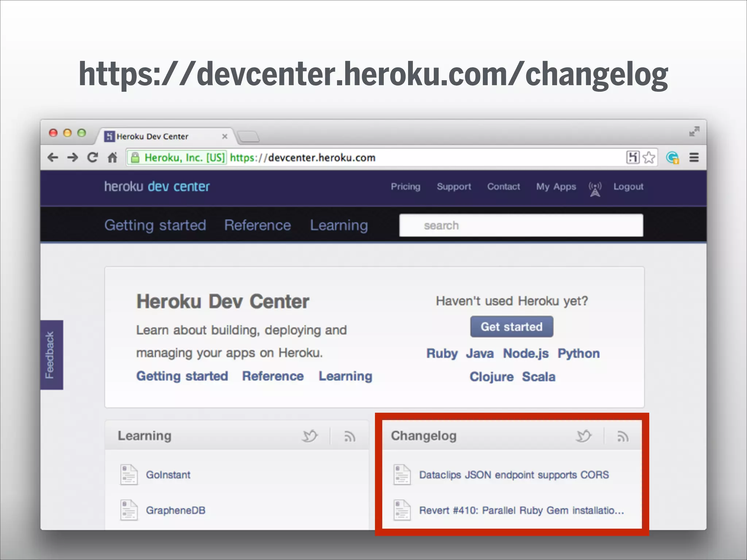Screen dimensions: 747x560
Task: Click the Changelog panel heading
Action: (424, 436)
